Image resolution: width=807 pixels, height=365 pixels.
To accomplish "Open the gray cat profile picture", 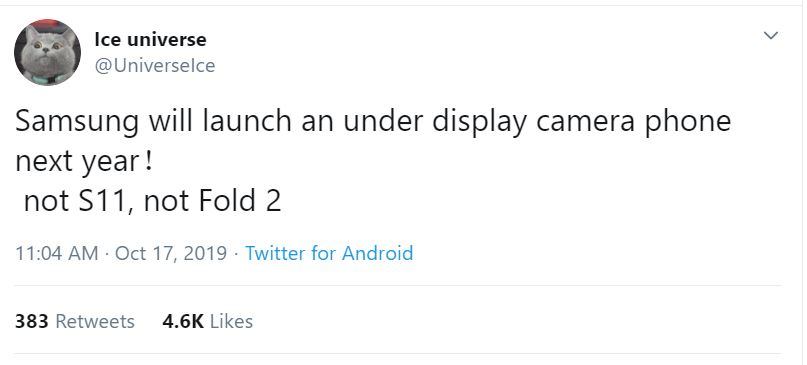I will click(x=47, y=52).
